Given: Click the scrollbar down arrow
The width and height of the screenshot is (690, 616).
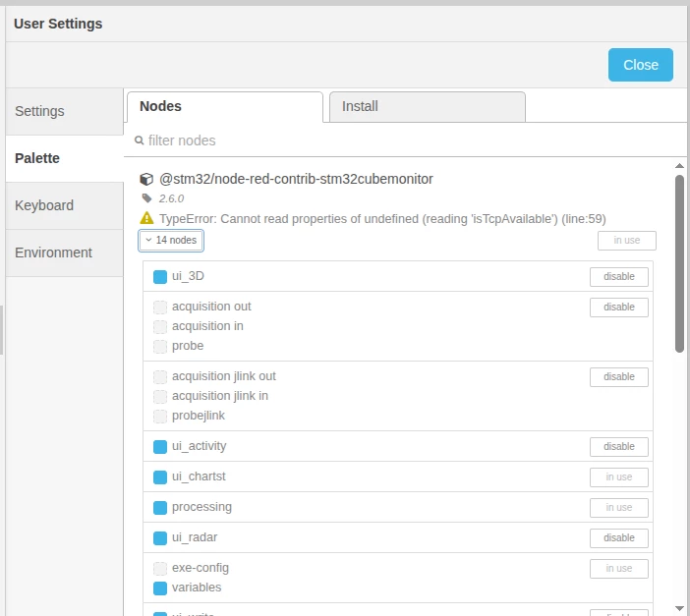Looking at the screenshot, I should tap(679, 608).
